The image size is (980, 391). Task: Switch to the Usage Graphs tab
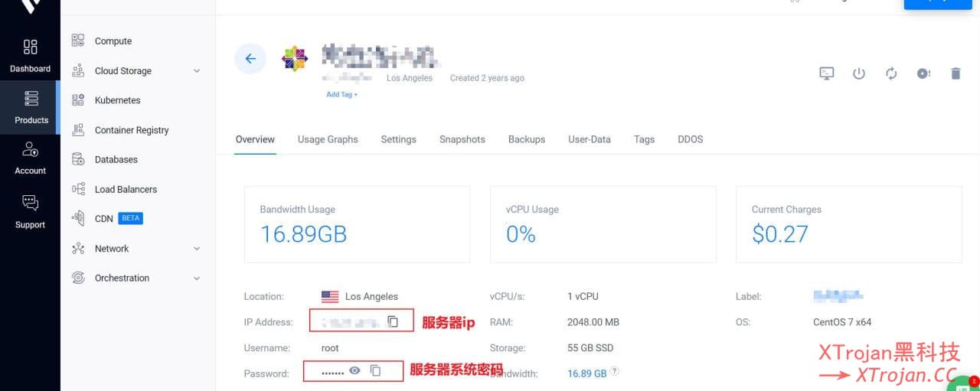328,139
